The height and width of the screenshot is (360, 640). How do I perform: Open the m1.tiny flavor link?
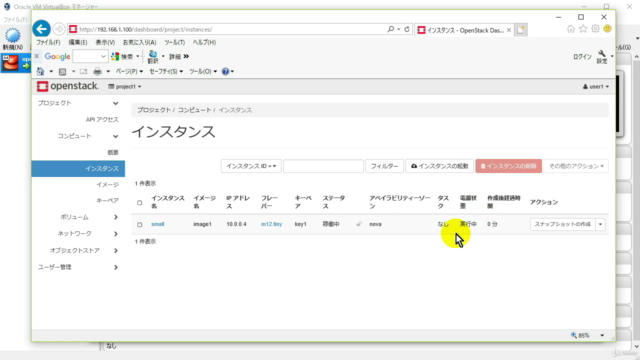pos(271,224)
